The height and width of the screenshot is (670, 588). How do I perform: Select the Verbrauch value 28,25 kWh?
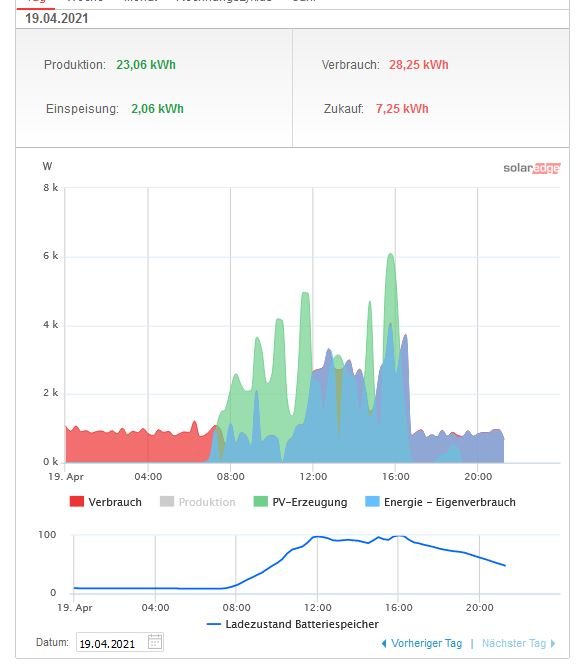pos(418,65)
